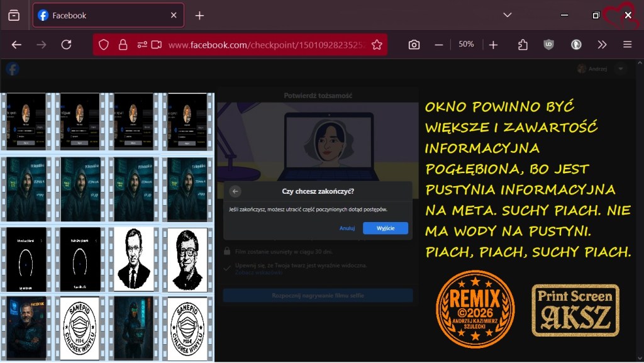This screenshot has width=644, height=363.
Task: Open a new tab with the plus
Action: pos(199,15)
